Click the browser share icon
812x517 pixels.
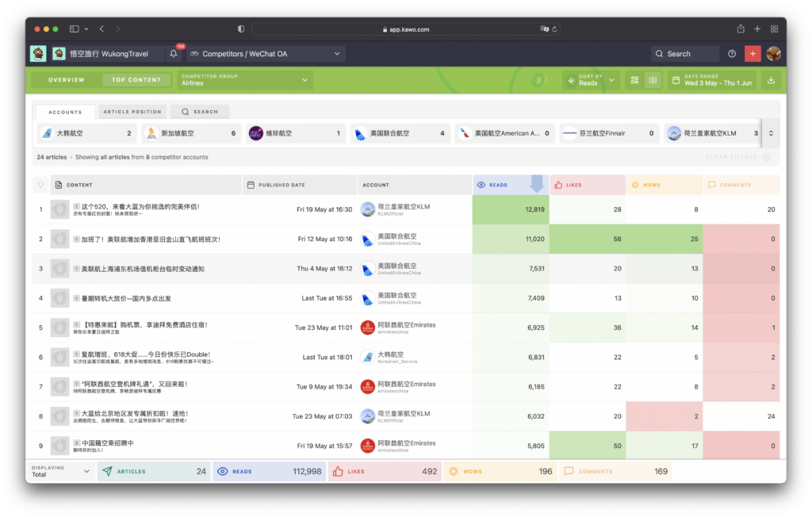pos(741,29)
